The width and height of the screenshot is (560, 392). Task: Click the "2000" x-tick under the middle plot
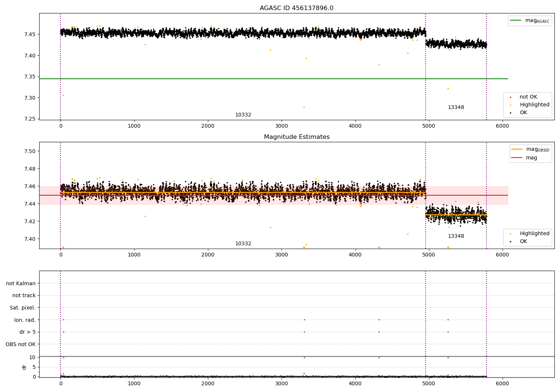click(208, 255)
